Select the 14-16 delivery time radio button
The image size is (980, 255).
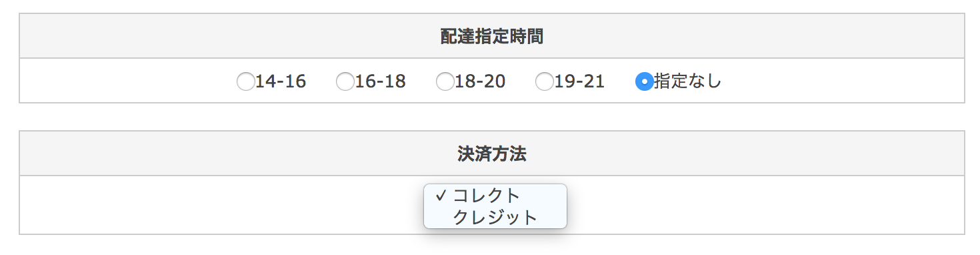pyautogui.click(x=245, y=82)
